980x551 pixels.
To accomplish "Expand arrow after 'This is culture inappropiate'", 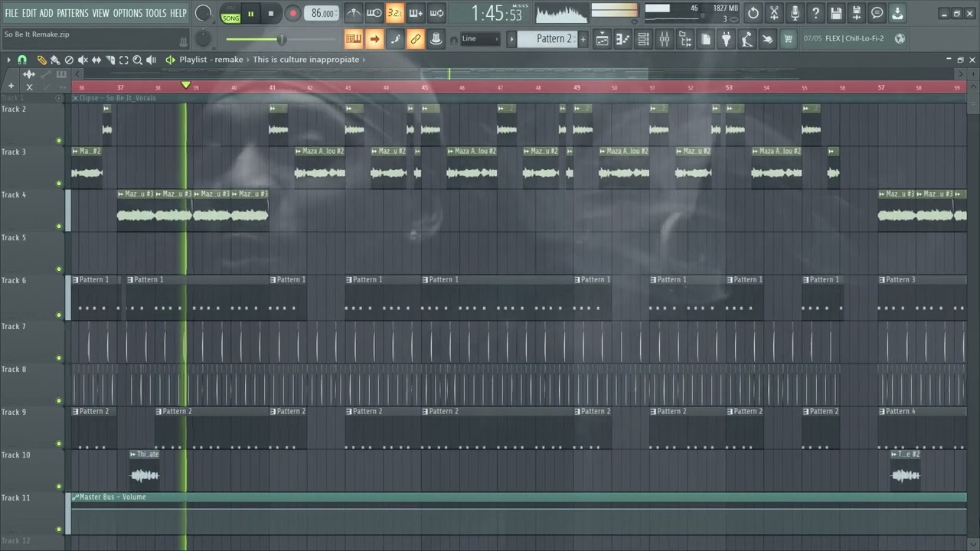I will pos(364,60).
